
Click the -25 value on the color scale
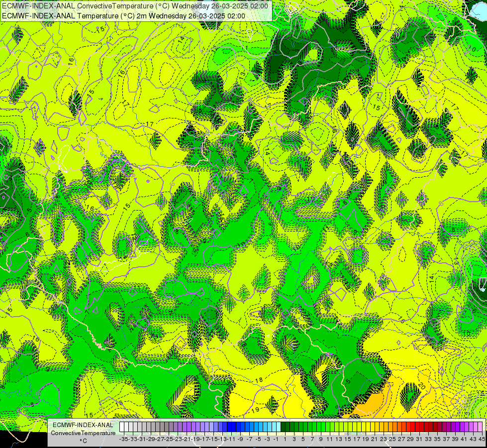coord(169,439)
